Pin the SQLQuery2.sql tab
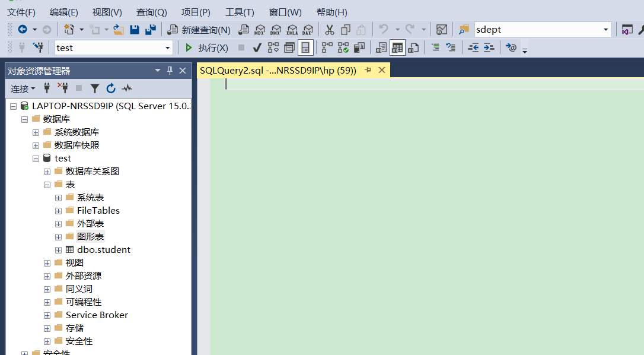 coord(368,70)
